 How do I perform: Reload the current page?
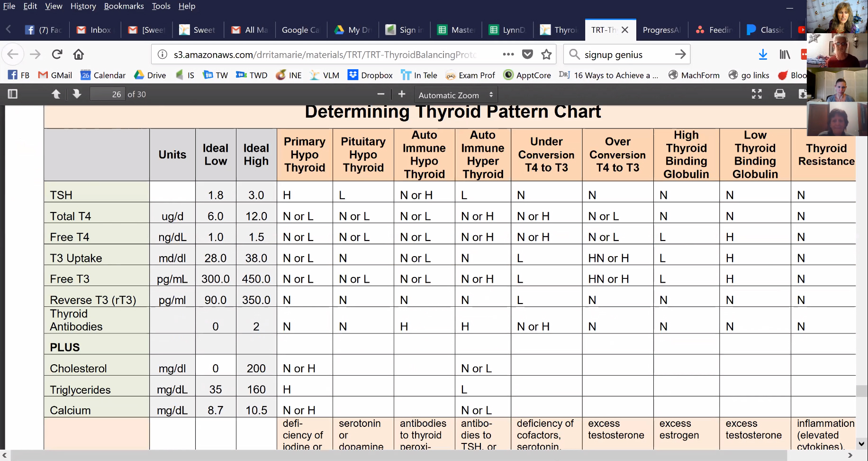[x=57, y=55]
